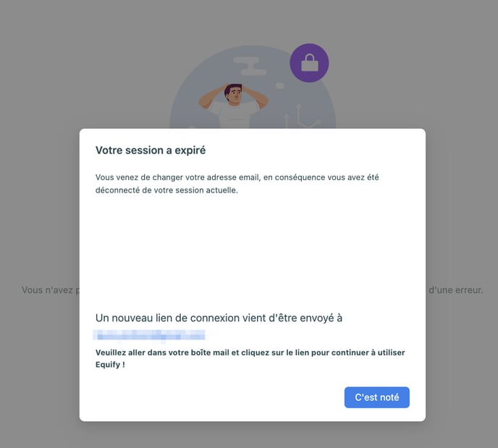Click the dimmed backdrop below the dialog
Screen dimensions: 498x448
[249, 435]
